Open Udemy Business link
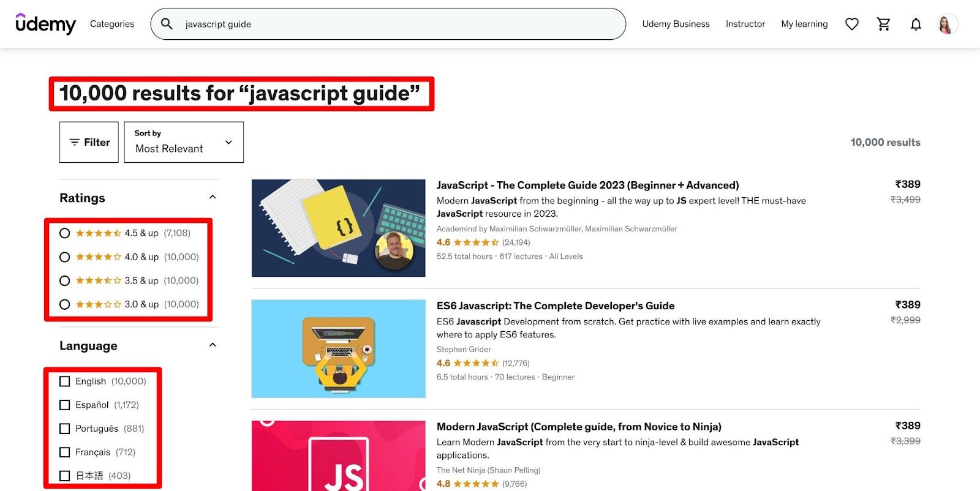The width and height of the screenshot is (980, 491). point(676,24)
